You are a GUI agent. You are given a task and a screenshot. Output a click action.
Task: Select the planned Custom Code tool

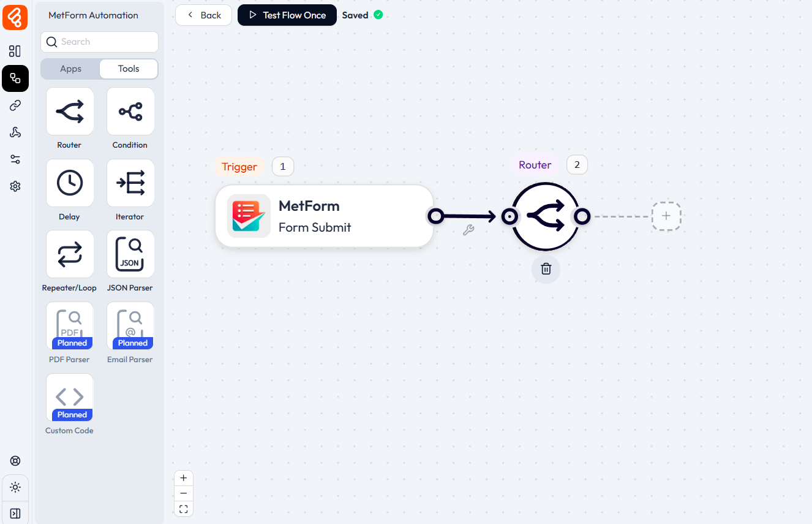[70, 397]
